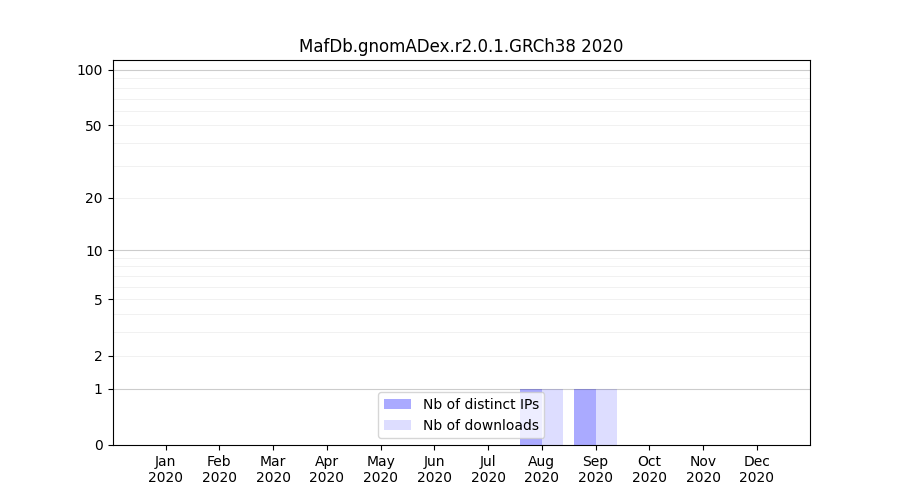
Task: Click the 10 y-axis tick label
Action: tap(93, 251)
